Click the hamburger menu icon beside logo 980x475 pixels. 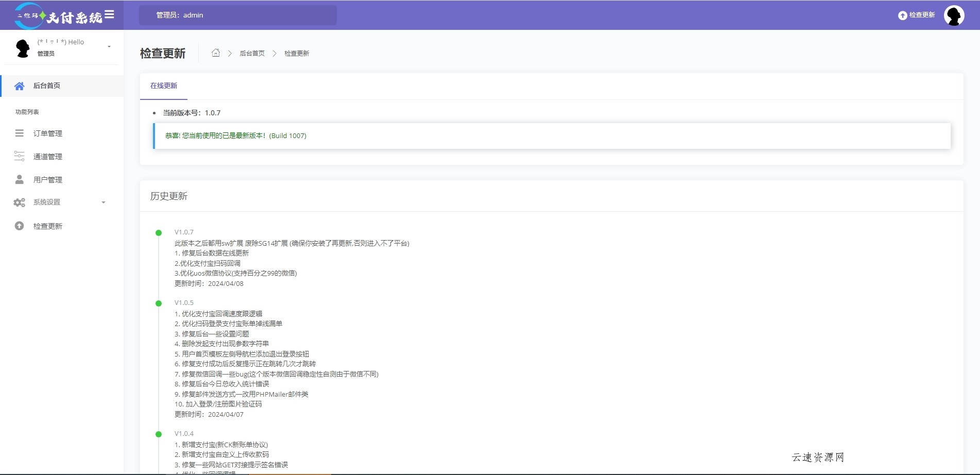click(109, 15)
